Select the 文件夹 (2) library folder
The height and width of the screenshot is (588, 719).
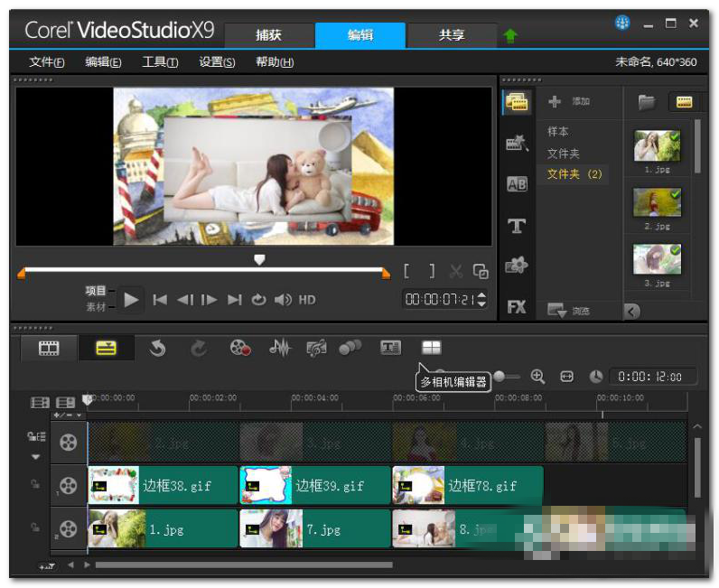tap(574, 174)
